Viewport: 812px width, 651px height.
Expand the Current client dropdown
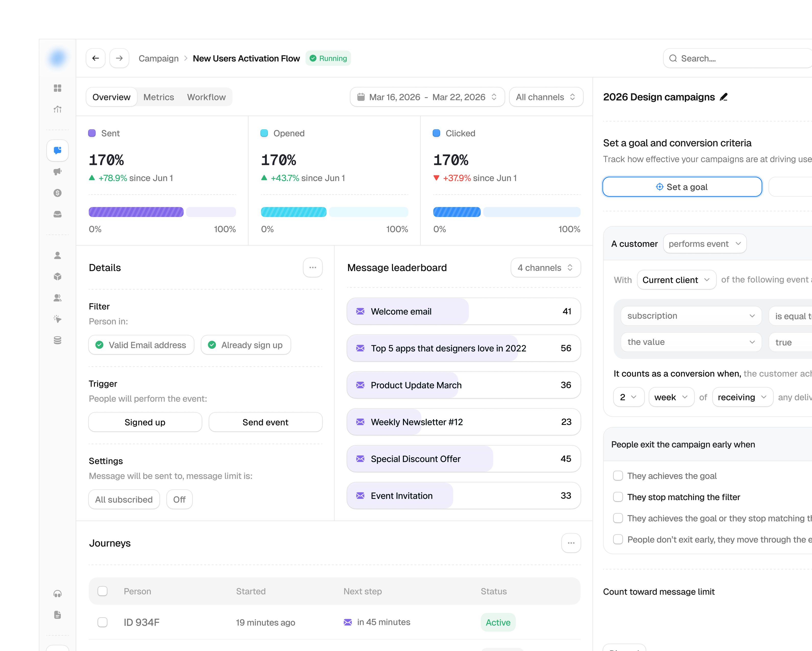[x=676, y=280]
